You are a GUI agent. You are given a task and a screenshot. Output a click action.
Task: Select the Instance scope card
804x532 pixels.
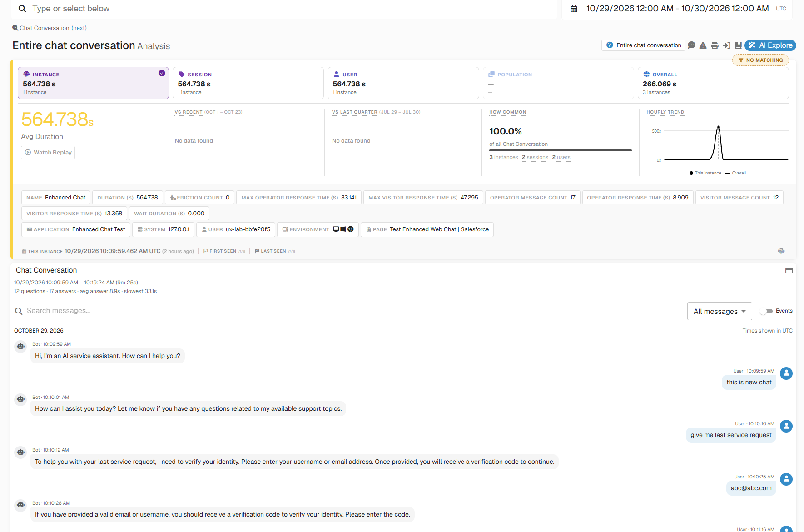pos(93,83)
